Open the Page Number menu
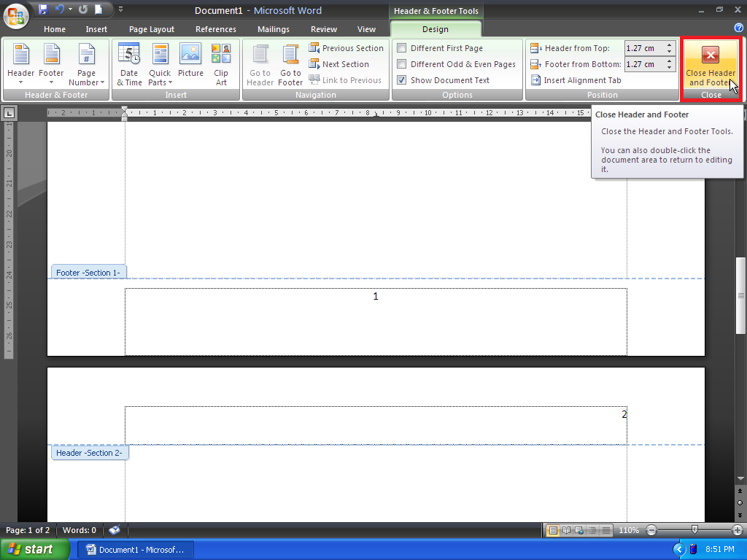 tap(86, 64)
